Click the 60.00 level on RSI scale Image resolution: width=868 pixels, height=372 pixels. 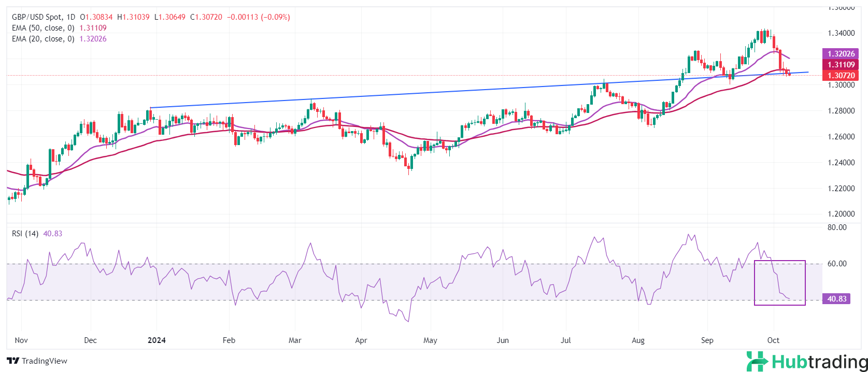836,264
